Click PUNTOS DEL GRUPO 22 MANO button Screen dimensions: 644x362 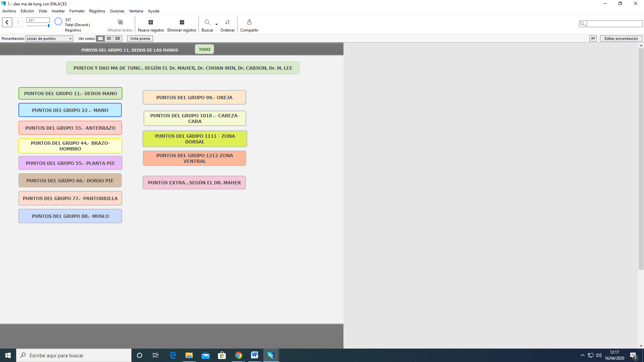click(x=70, y=110)
